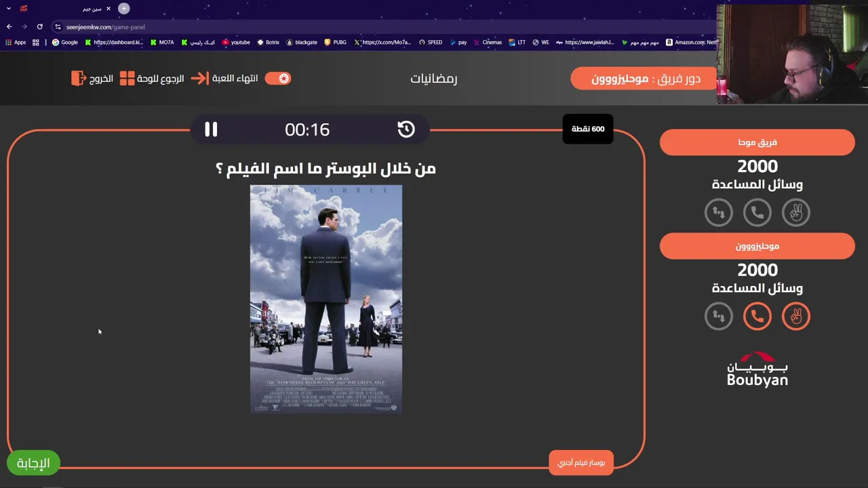Click the 600 نقطة points badge
This screenshot has width=868, height=488.
click(588, 129)
